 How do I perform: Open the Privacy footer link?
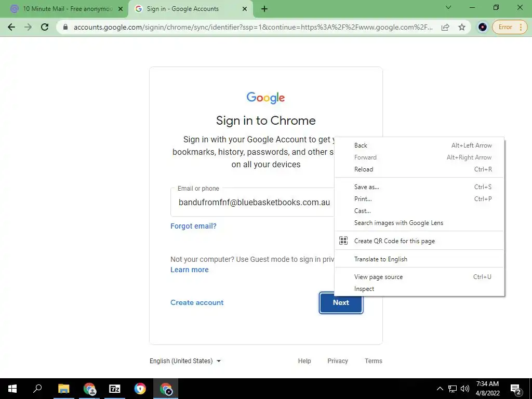[x=338, y=361]
